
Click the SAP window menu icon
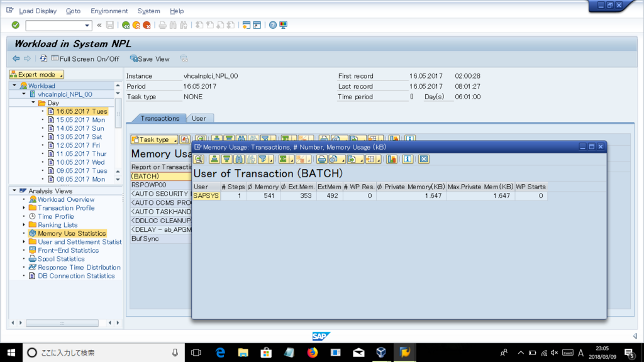[10, 10]
